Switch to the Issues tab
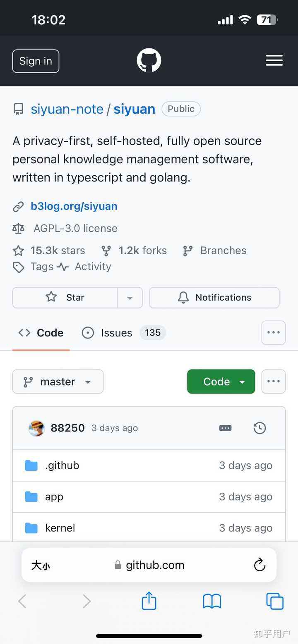This screenshot has height=644, width=298. (116, 333)
